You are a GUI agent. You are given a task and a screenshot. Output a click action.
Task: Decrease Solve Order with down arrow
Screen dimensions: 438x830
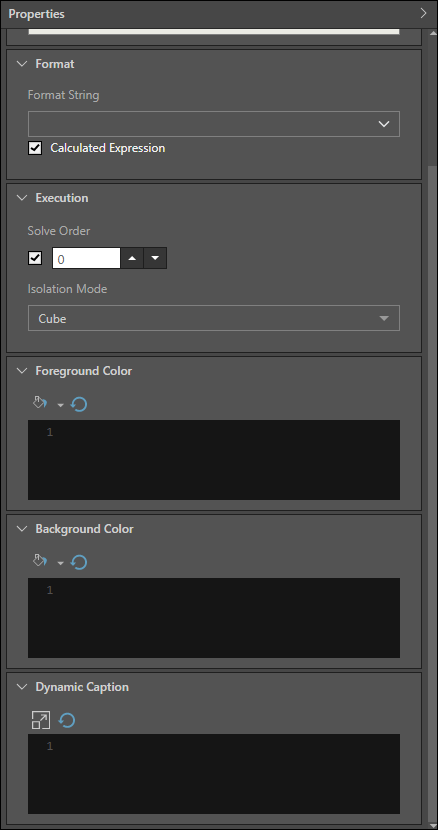pos(155,258)
